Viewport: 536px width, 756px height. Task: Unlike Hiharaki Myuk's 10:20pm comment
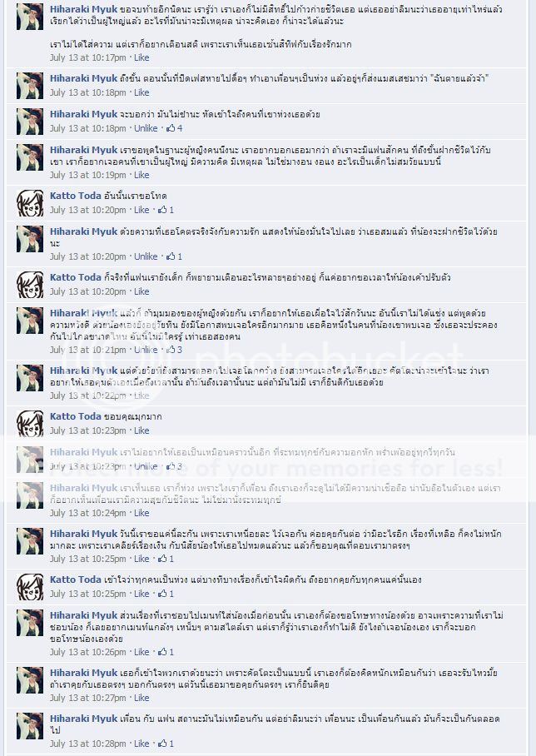pos(146,256)
